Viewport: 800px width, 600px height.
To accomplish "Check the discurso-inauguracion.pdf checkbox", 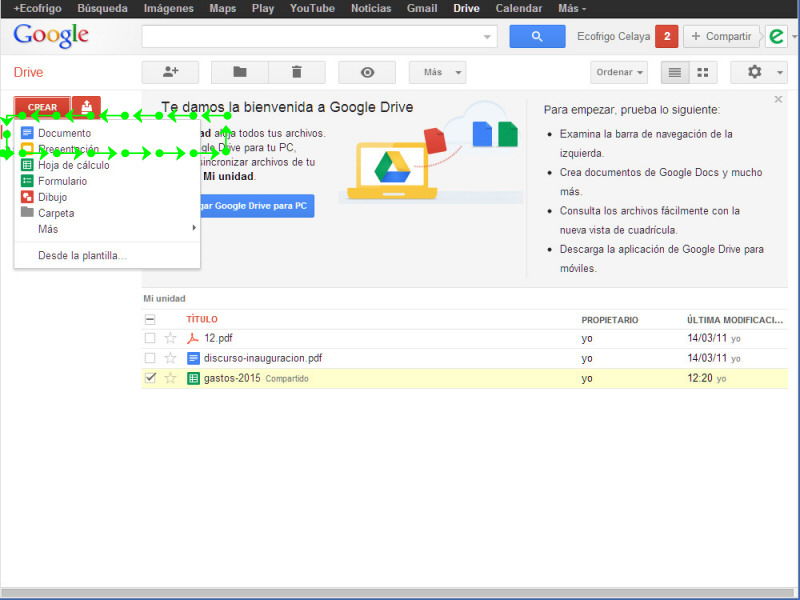I will (150, 358).
